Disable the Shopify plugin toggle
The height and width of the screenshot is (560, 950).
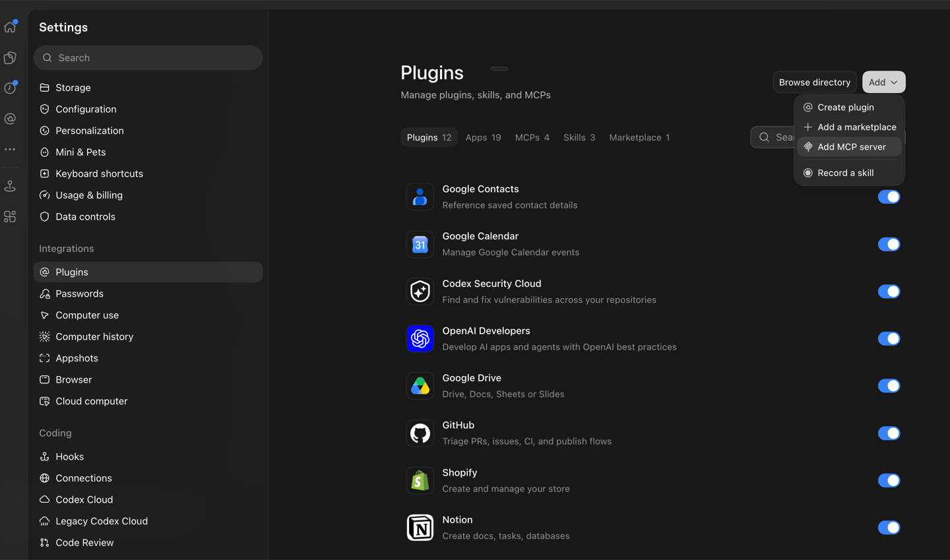click(889, 480)
